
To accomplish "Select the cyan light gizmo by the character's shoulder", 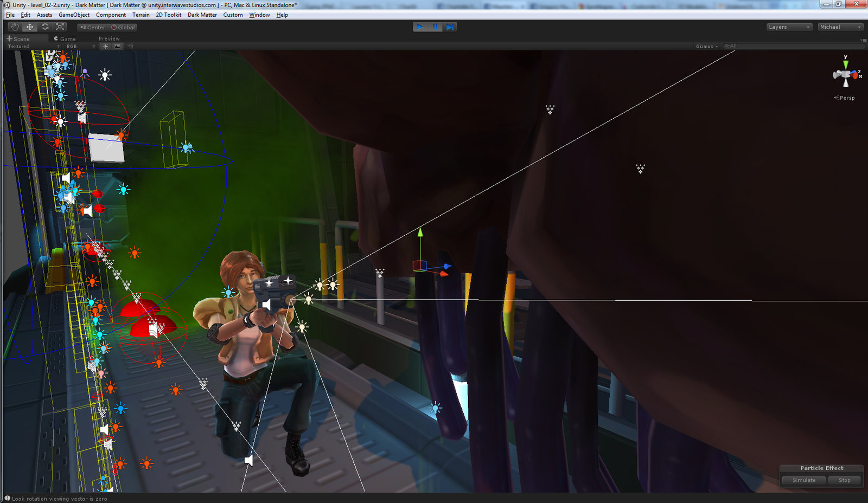I will [228, 293].
